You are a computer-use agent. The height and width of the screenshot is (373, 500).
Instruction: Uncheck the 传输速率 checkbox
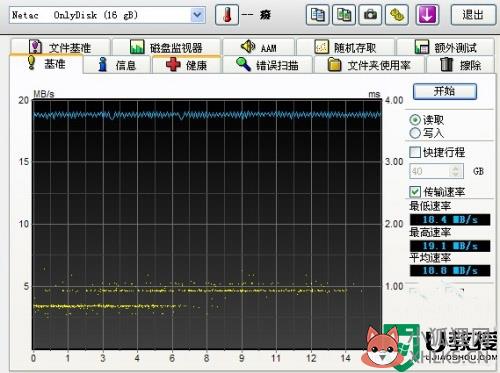(x=415, y=192)
